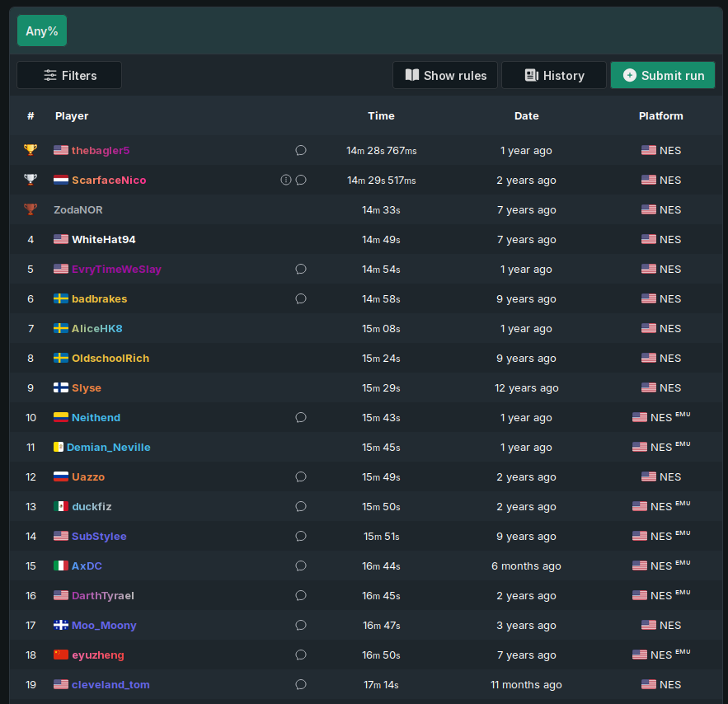Open the 16m 47s run time
The width and height of the screenshot is (728, 704).
pos(381,626)
